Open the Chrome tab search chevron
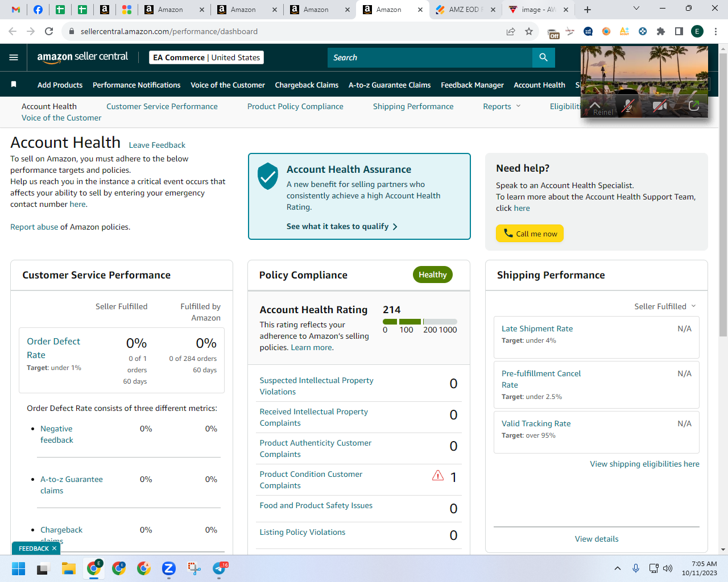This screenshot has height=582, width=728. tap(636, 9)
